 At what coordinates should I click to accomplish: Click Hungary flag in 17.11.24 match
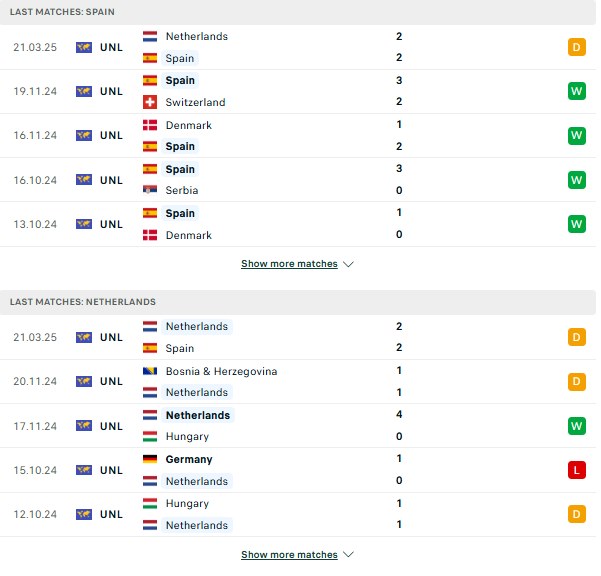pos(150,436)
